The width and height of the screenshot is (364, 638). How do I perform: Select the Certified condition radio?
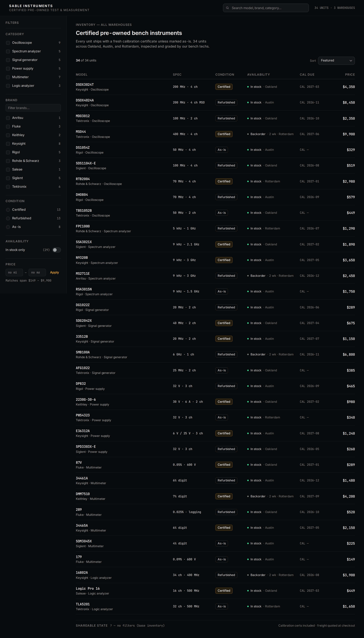point(8,210)
